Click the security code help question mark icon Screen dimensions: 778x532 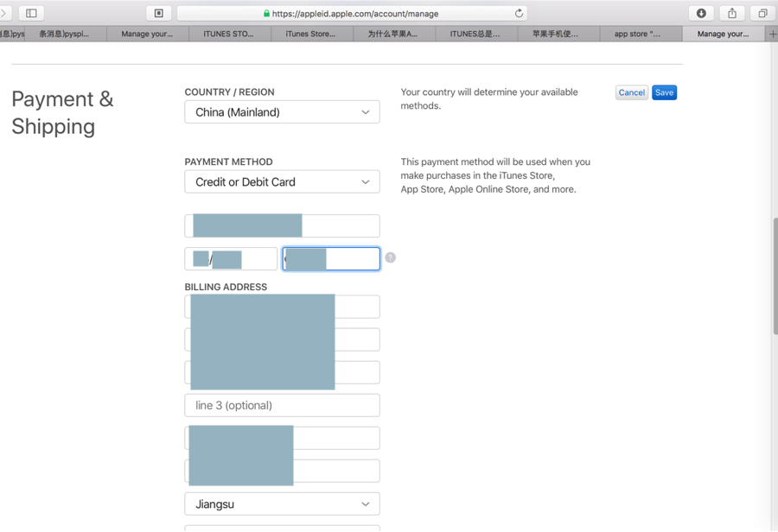click(391, 257)
